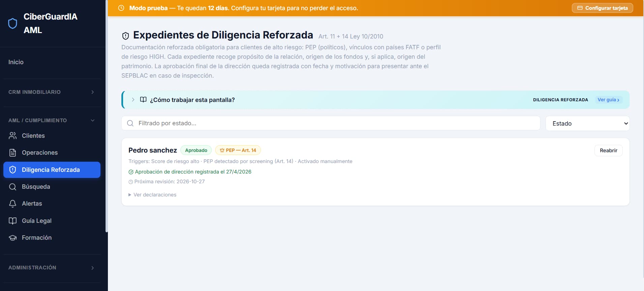This screenshot has height=291, width=644.
Task: Click the Aprobación de dirección registrada text
Action: click(x=193, y=172)
